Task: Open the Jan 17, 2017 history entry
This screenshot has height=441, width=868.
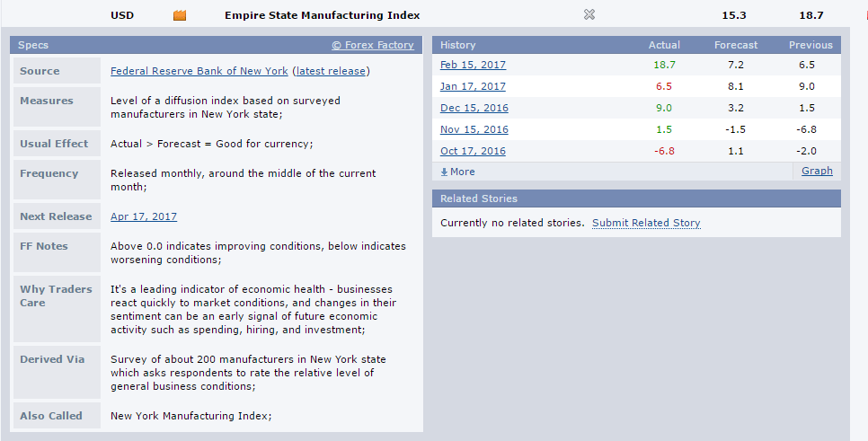Action: [x=473, y=86]
